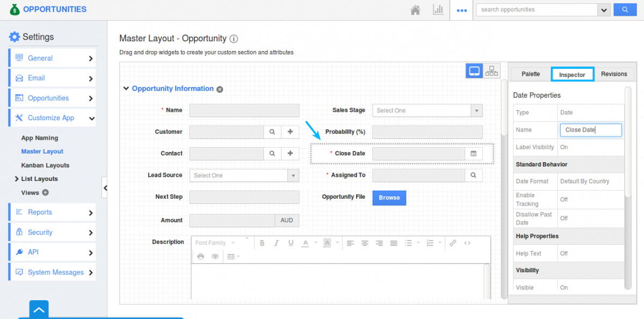
Task: Click the Customer search magnifier icon
Action: [272, 132]
